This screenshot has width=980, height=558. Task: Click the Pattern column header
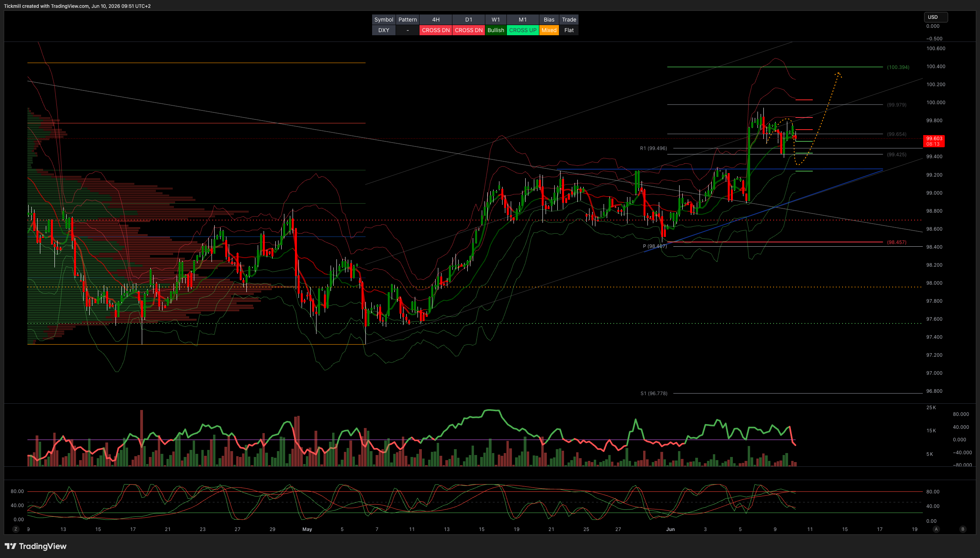407,20
